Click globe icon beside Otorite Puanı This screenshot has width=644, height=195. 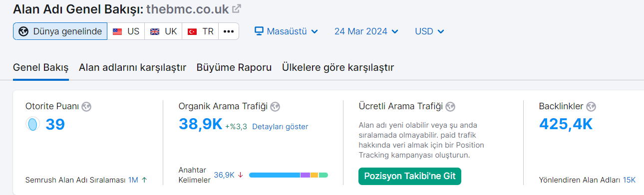(87, 106)
